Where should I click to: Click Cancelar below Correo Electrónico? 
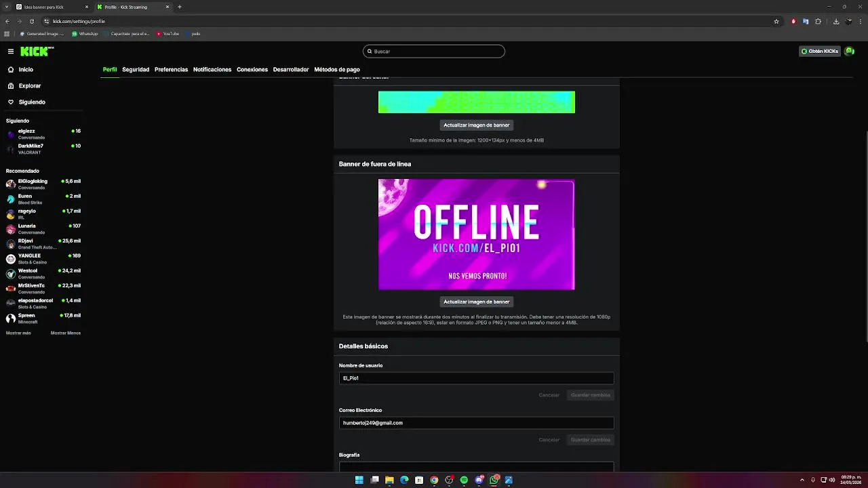[549, 440]
